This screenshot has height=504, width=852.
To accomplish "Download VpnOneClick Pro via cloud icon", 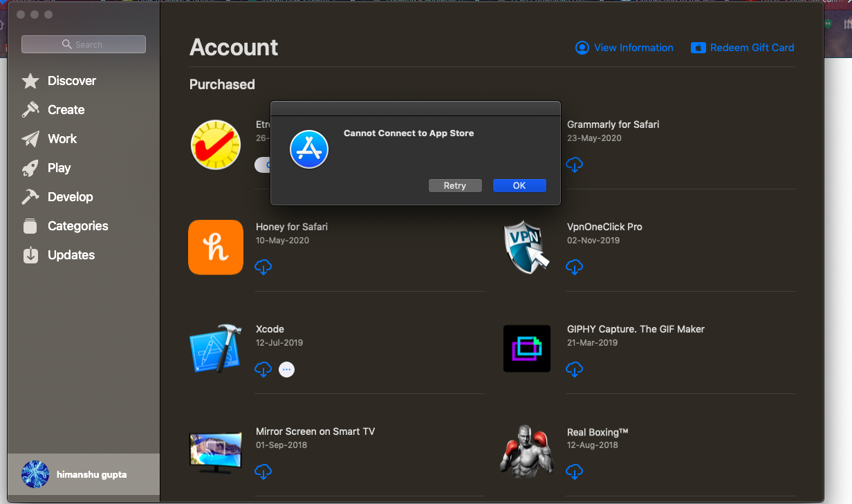I will 575,267.
